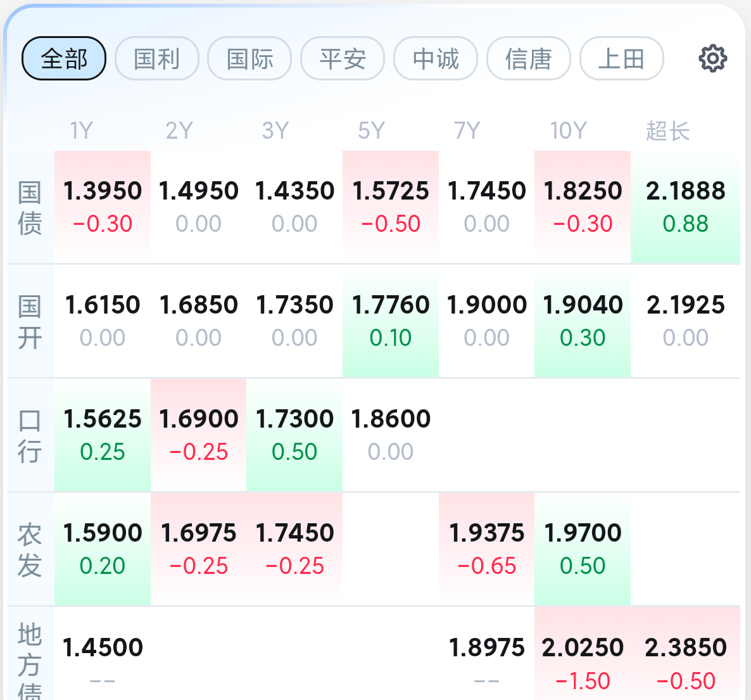Select the 全部 filter tab

[64, 59]
